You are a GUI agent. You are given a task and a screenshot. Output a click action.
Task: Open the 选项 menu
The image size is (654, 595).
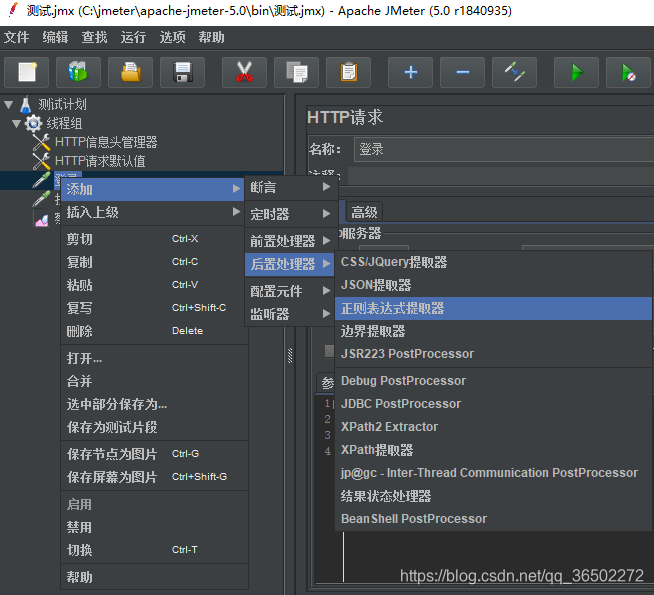click(172, 38)
